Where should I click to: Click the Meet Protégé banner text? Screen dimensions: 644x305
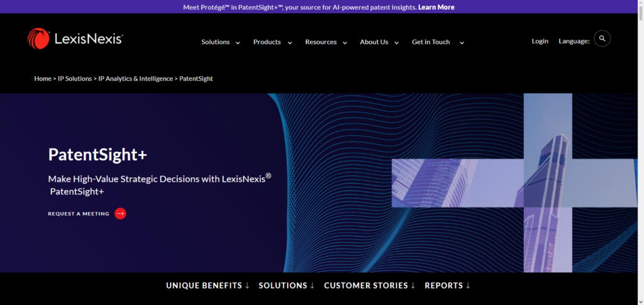click(x=300, y=7)
